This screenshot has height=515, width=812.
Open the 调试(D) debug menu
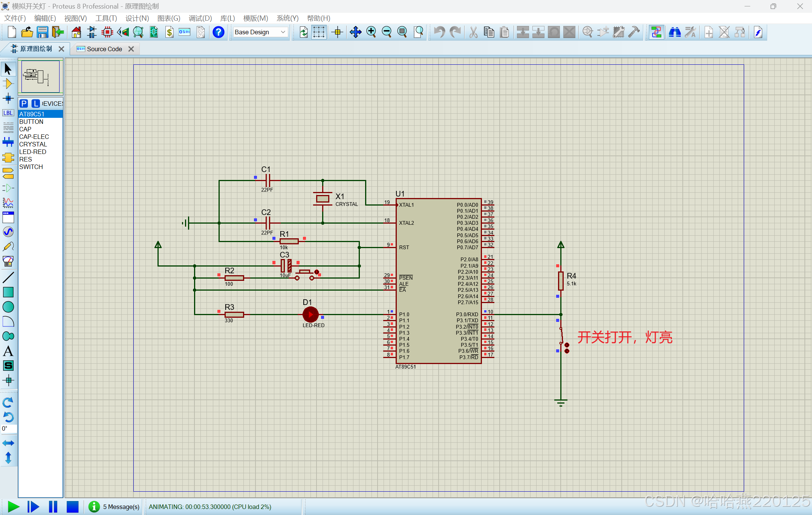click(200, 18)
